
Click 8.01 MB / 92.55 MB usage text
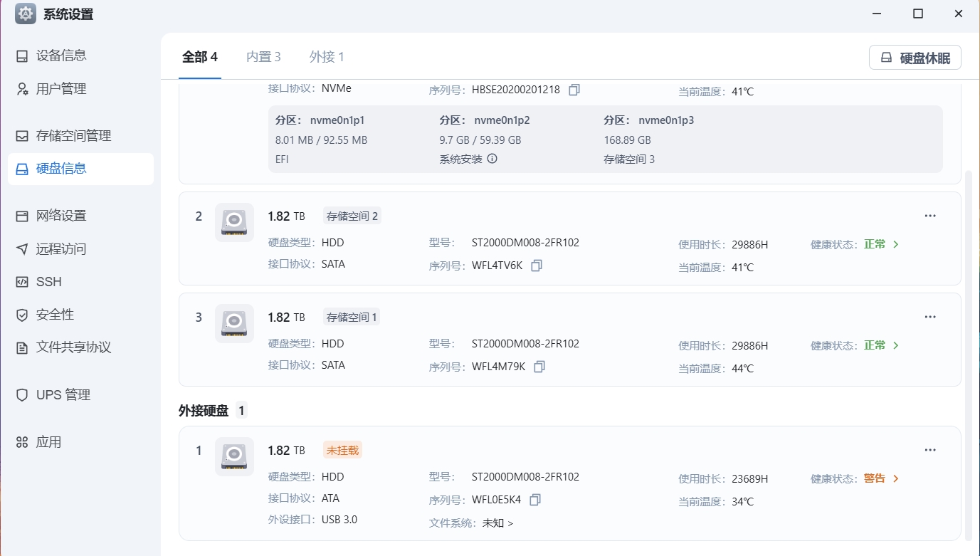(321, 140)
